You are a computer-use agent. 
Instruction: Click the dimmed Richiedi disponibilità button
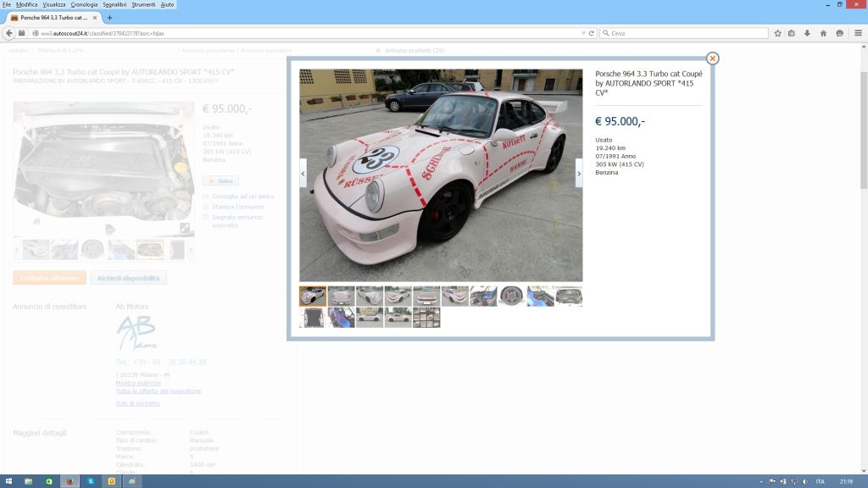pyautogui.click(x=129, y=278)
